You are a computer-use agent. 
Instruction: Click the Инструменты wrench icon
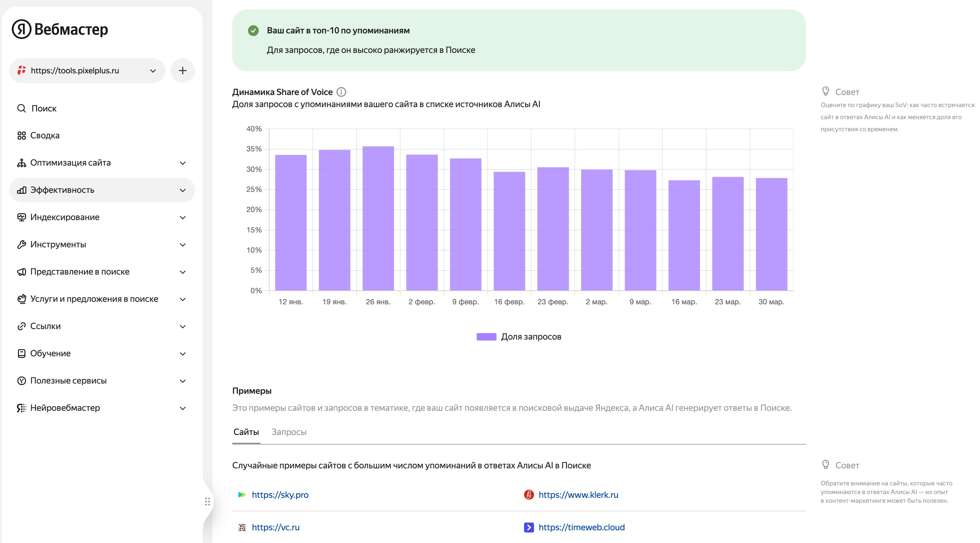(21, 245)
